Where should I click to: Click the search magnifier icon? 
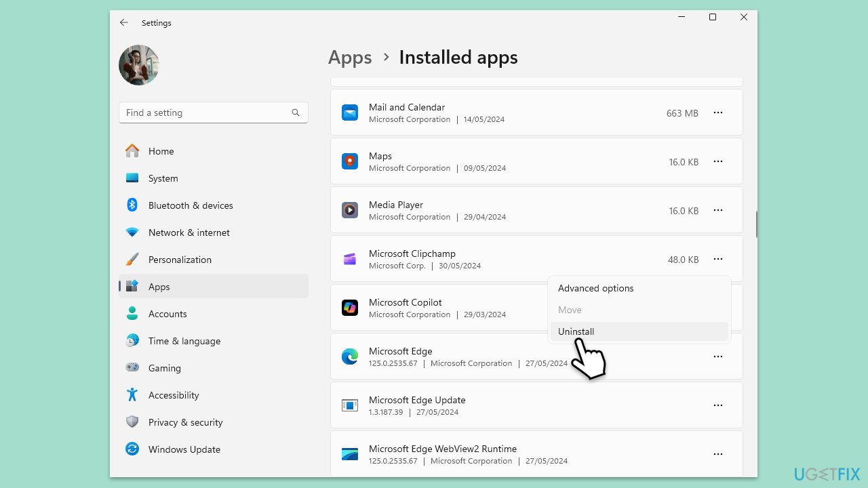click(x=296, y=113)
